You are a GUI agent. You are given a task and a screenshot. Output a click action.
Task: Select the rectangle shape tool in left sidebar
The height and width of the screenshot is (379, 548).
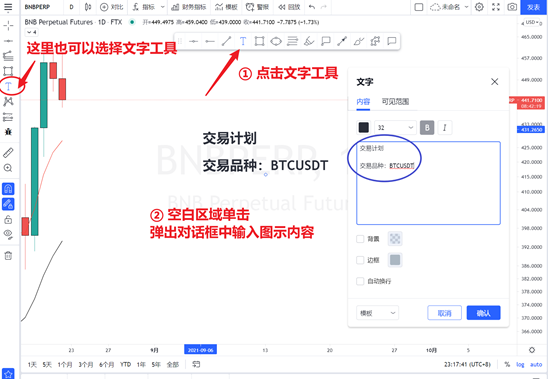click(8, 71)
